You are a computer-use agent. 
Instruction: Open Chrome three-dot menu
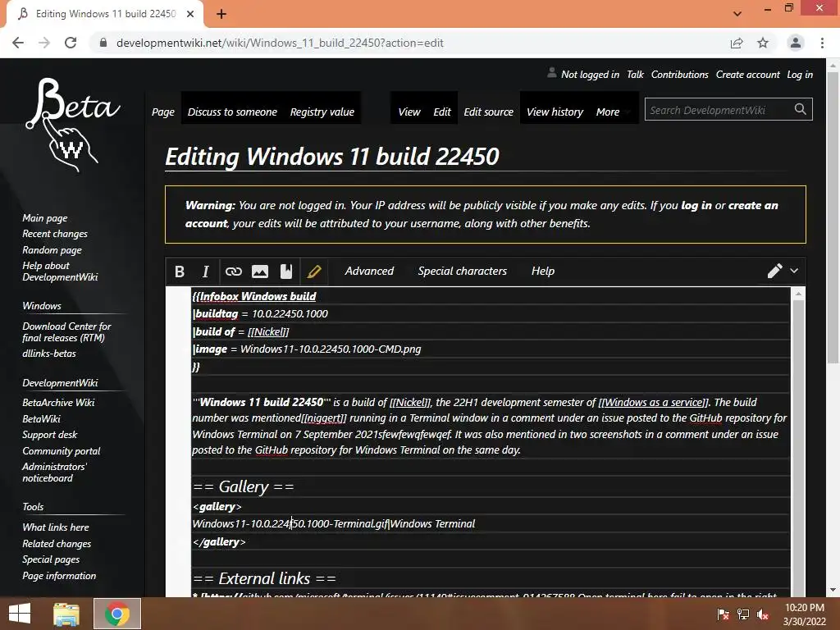[x=822, y=43]
